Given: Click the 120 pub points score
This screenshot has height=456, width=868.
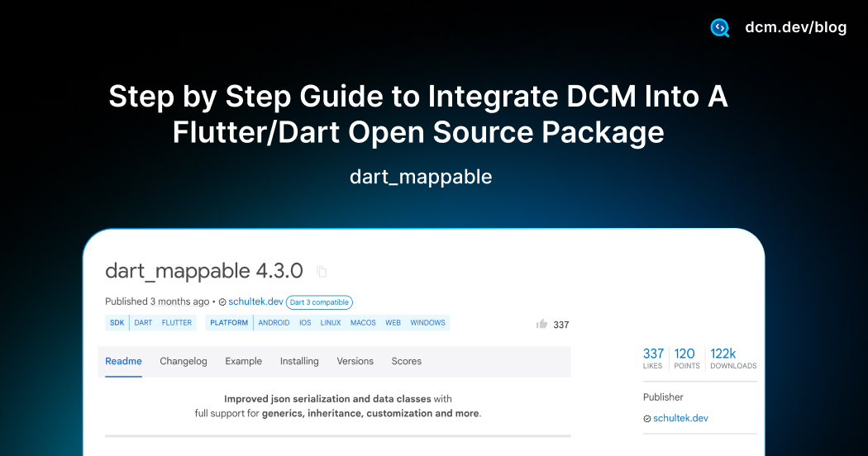Looking at the screenshot, I should (685, 357).
